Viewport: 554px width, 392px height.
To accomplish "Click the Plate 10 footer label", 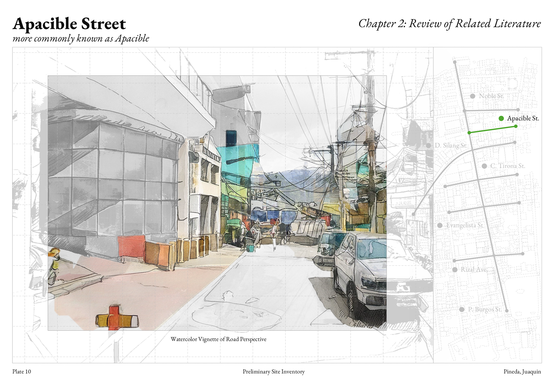I will [22, 372].
